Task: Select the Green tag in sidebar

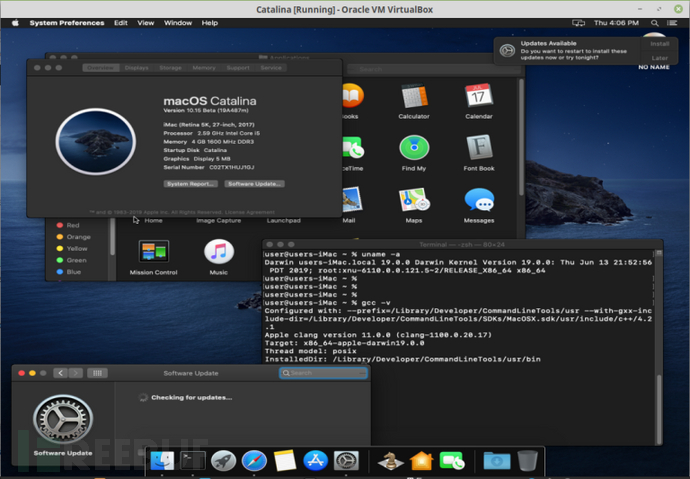Action: point(71,260)
